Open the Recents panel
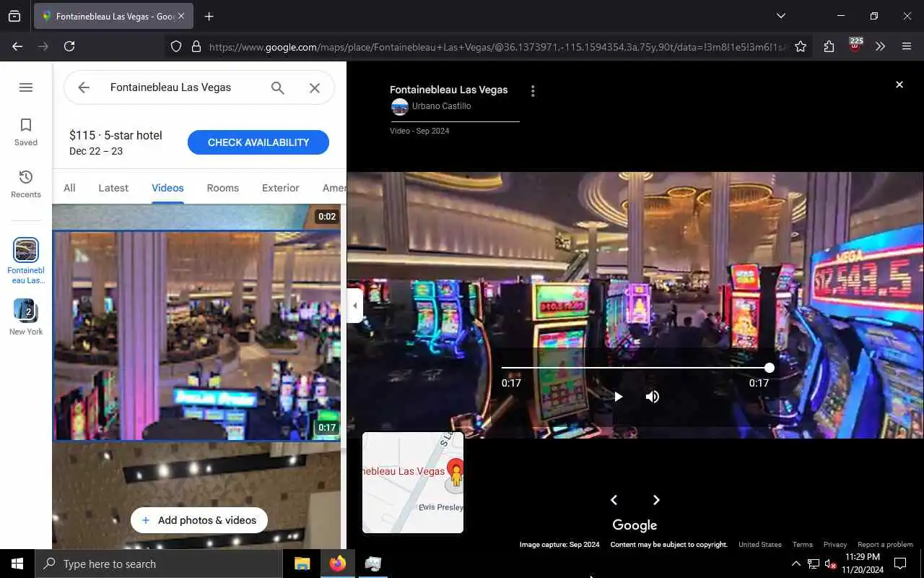The width and height of the screenshot is (924, 578). (x=26, y=184)
